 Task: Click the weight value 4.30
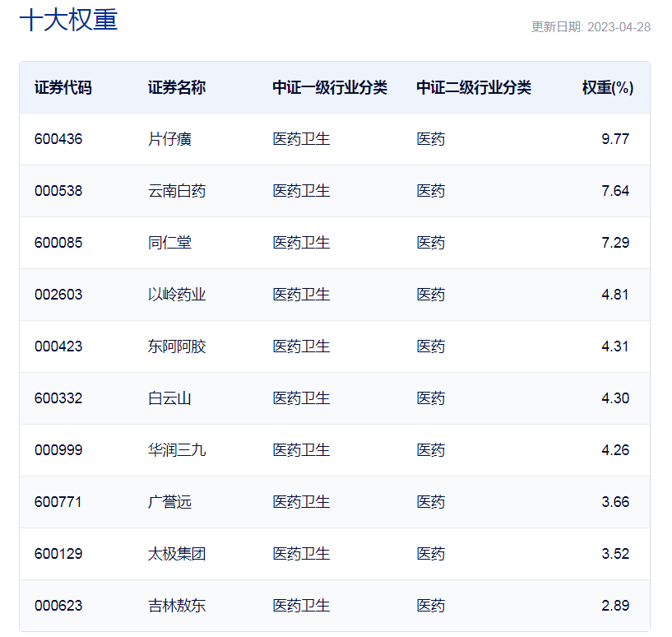coord(615,398)
